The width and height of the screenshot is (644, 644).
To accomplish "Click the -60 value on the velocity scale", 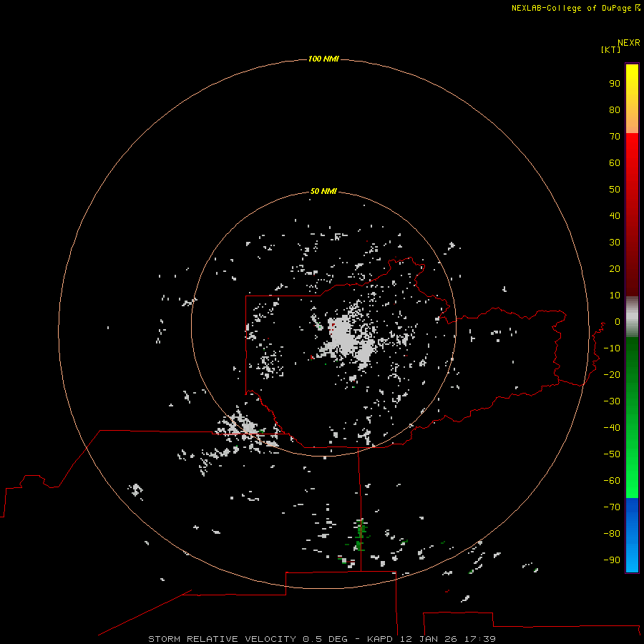I will (x=612, y=481).
